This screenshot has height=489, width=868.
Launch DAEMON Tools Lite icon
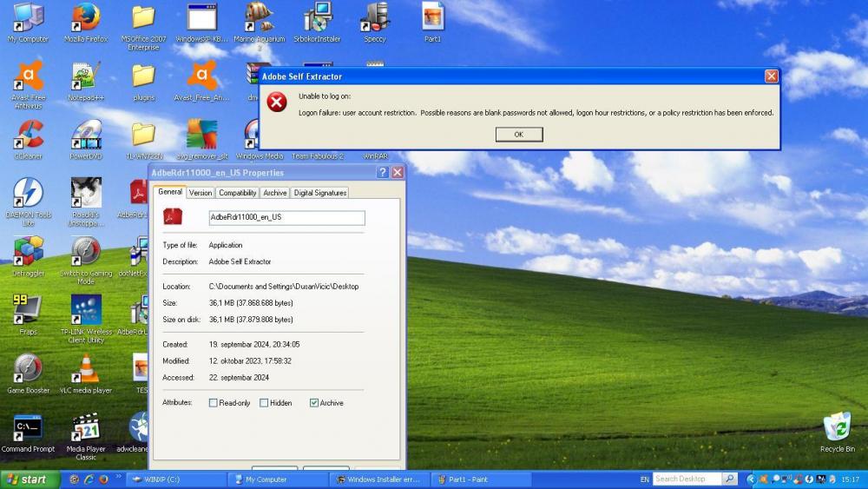pos(28,195)
